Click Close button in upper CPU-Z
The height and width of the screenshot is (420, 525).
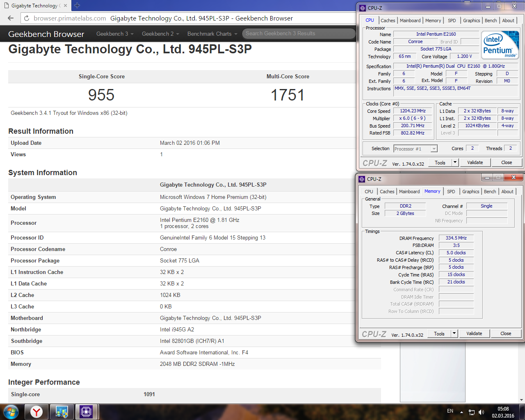point(507,162)
